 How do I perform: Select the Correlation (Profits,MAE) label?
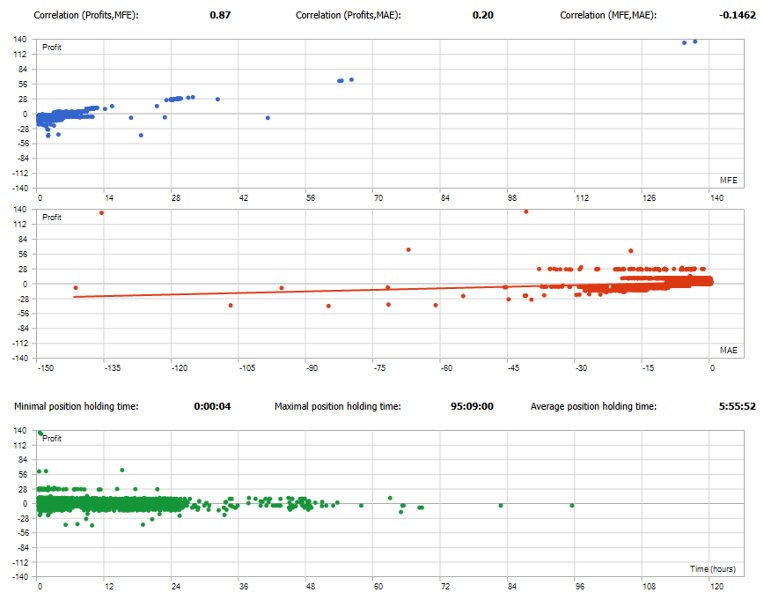coord(348,15)
